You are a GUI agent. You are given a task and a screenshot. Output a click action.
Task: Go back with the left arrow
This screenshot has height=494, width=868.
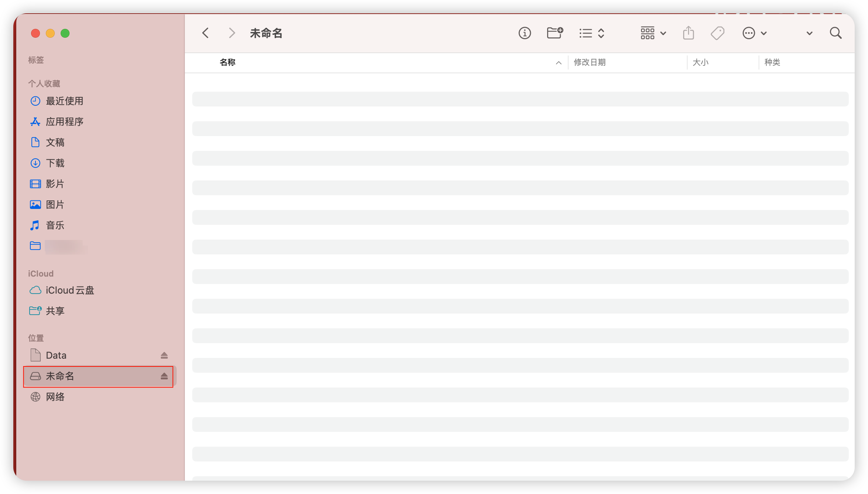[206, 33]
